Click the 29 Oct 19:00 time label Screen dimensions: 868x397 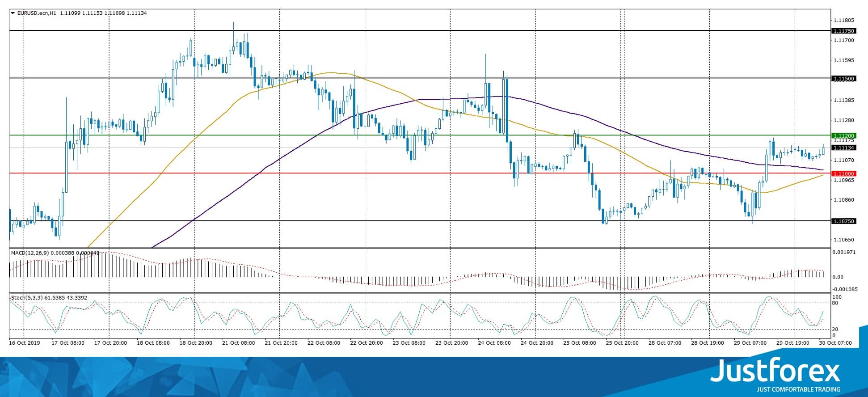point(793,343)
